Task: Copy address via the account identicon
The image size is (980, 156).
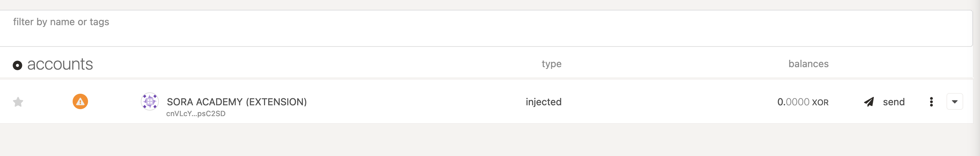Action: pos(150,101)
